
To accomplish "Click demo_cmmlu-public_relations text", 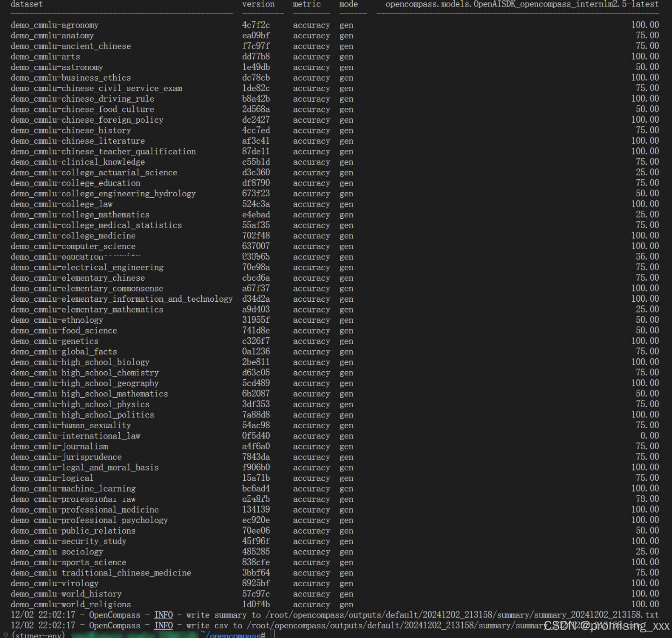I will tap(73, 531).
